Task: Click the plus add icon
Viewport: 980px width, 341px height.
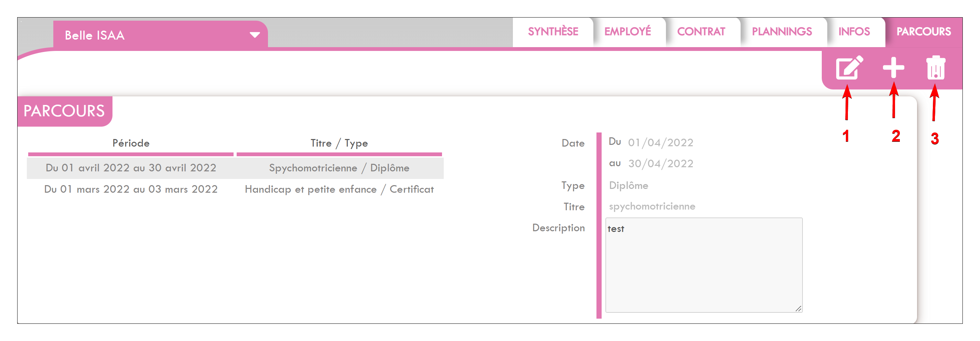Action: [893, 68]
